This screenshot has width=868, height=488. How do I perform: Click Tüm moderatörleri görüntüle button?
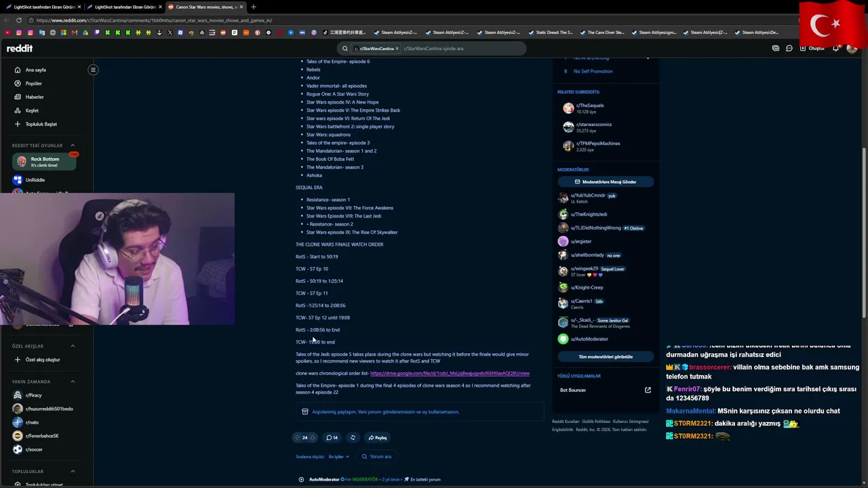(x=606, y=357)
